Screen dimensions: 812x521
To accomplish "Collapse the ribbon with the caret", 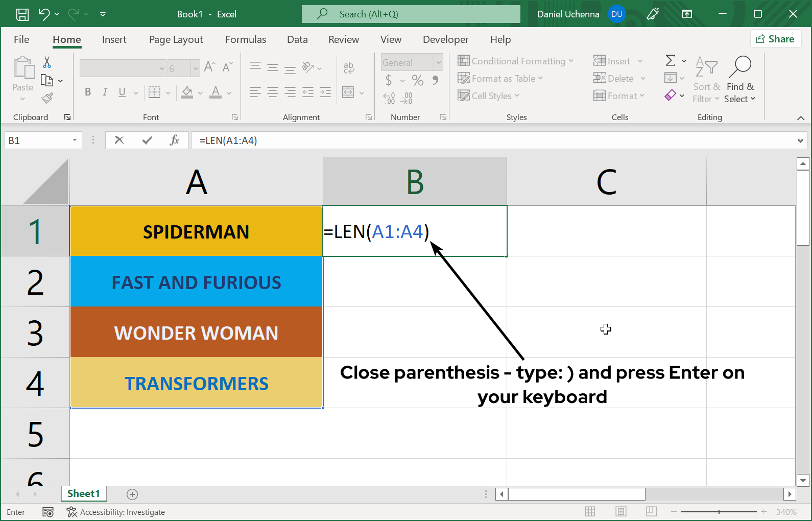I will point(800,118).
